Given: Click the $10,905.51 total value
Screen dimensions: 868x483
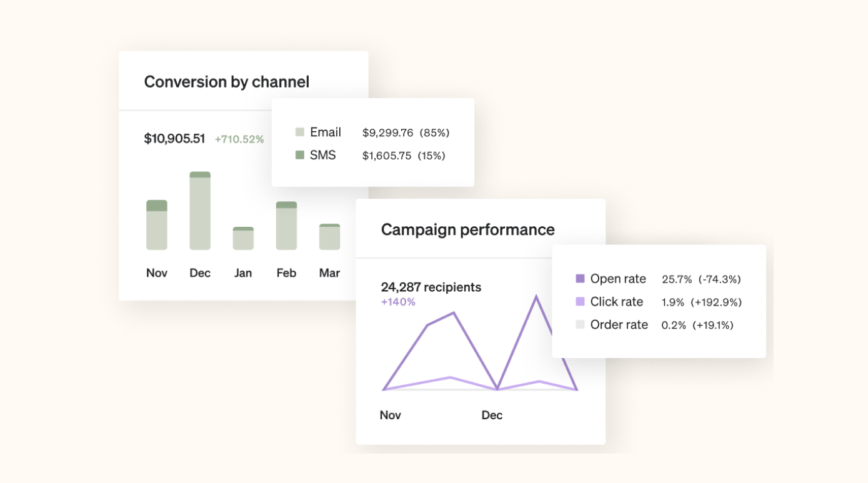Looking at the screenshot, I should (174, 139).
